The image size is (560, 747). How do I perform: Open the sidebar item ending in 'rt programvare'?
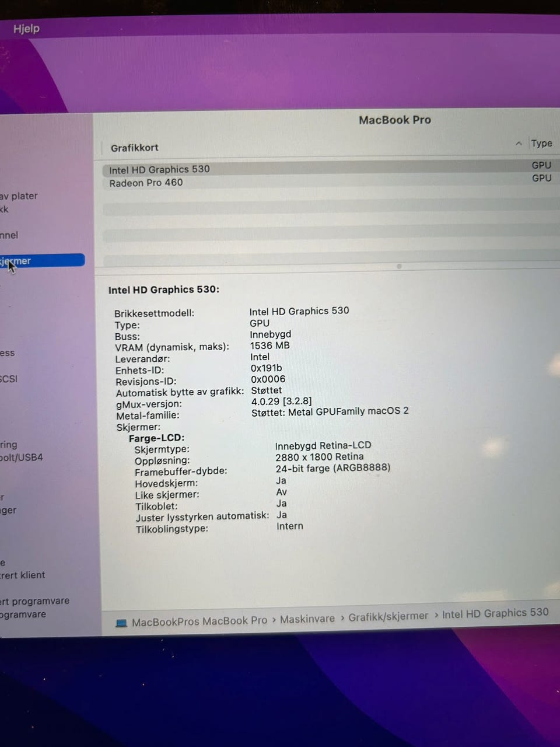coord(35,601)
